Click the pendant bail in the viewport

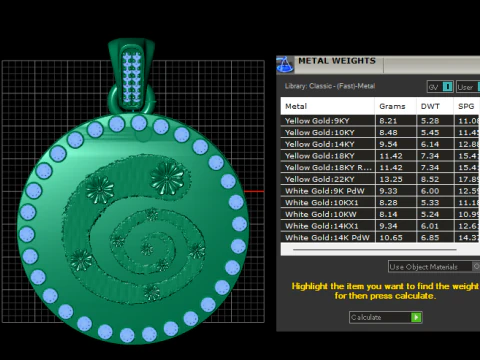(132, 75)
